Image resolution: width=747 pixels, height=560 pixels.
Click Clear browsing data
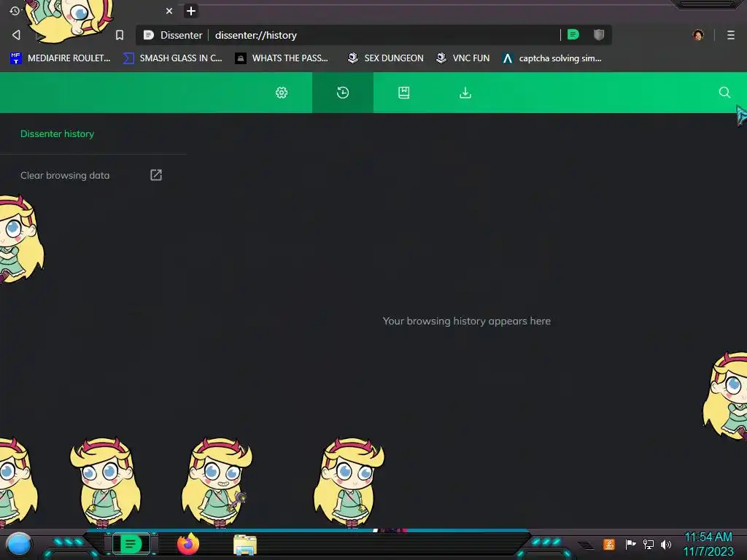pos(65,175)
